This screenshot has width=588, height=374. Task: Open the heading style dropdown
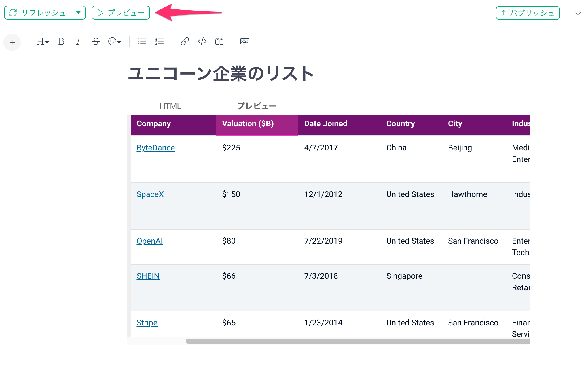(x=43, y=42)
